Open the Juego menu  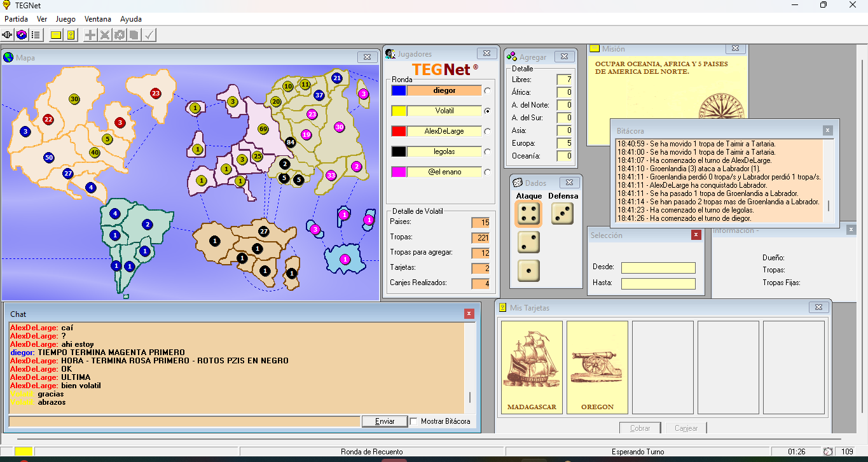[x=65, y=19]
